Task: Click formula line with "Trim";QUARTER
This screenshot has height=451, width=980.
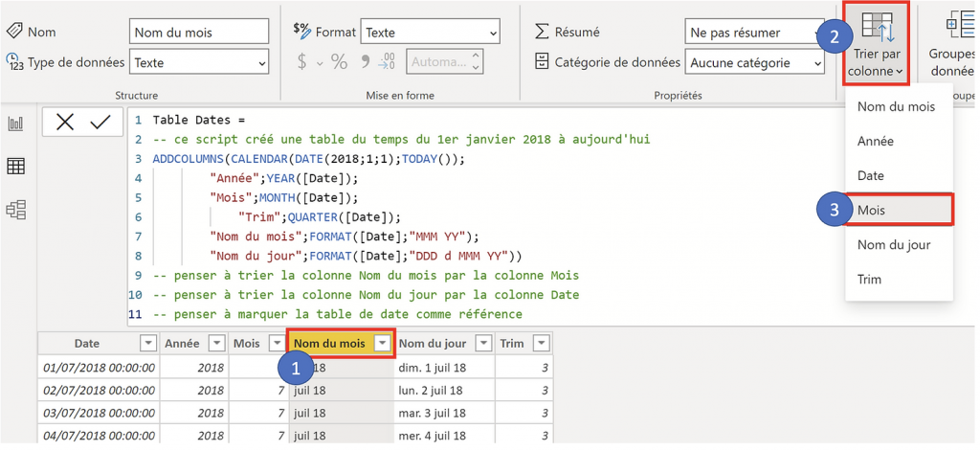Action: click(319, 217)
